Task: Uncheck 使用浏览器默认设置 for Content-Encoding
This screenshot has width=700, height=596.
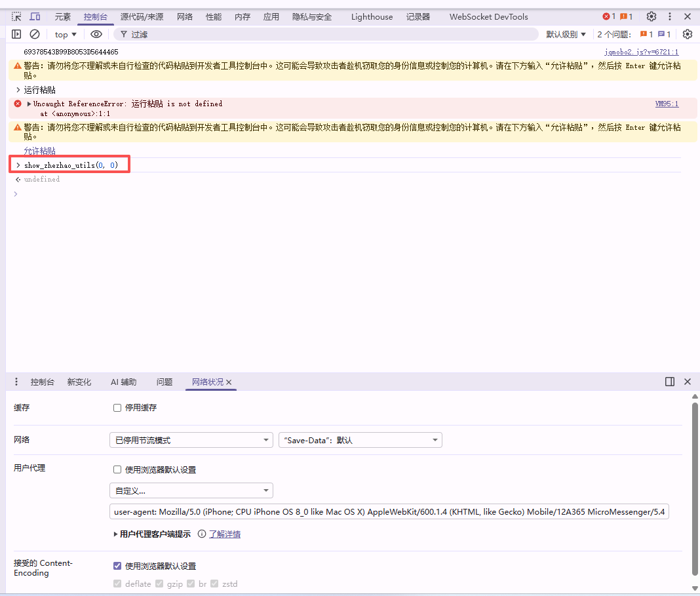Action: 117,566
